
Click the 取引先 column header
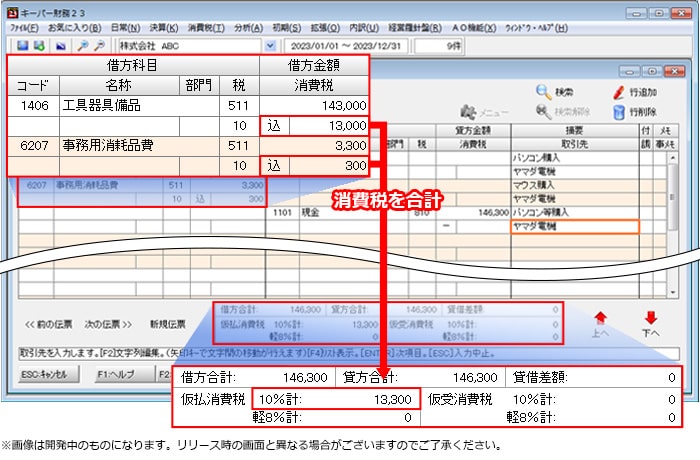click(575, 144)
